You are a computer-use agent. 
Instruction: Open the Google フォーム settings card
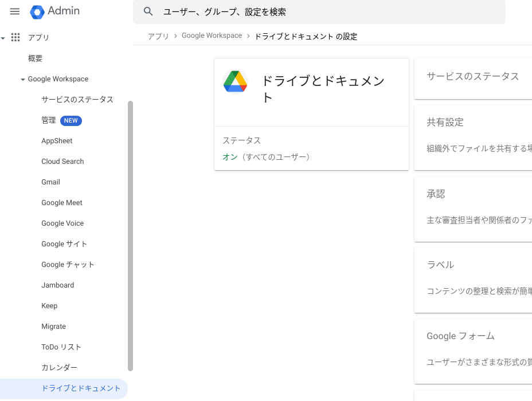click(x=474, y=352)
